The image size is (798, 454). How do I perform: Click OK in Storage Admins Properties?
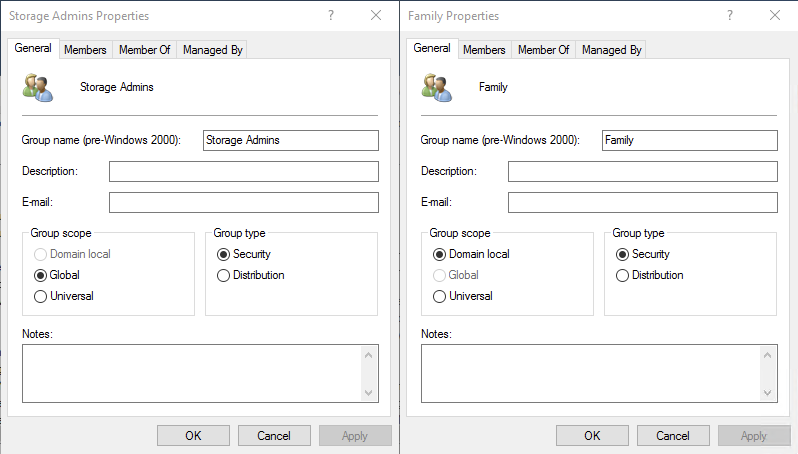click(x=193, y=436)
